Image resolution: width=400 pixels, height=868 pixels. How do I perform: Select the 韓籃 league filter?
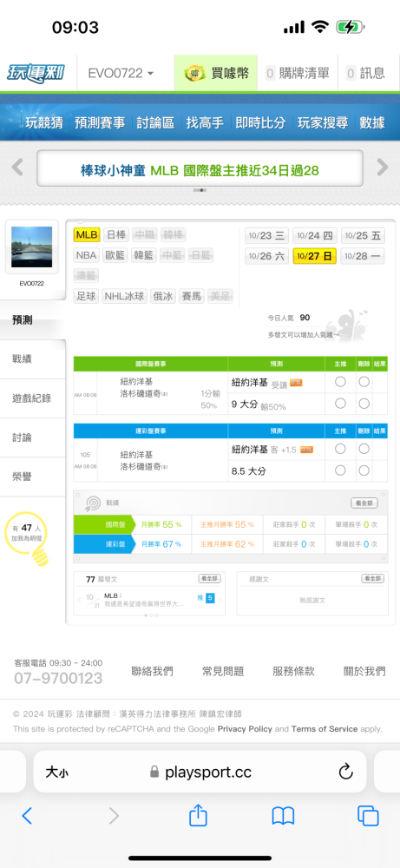[x=144, y=255]
